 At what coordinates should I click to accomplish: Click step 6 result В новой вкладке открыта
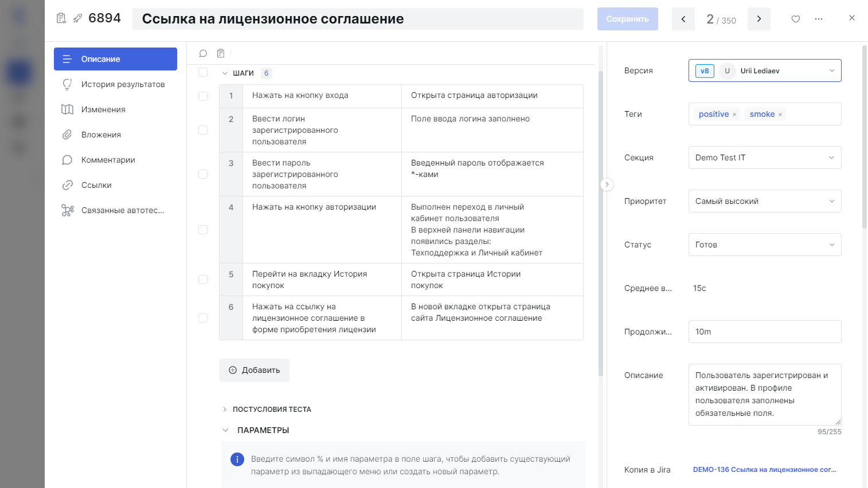(x=480, y=312)
